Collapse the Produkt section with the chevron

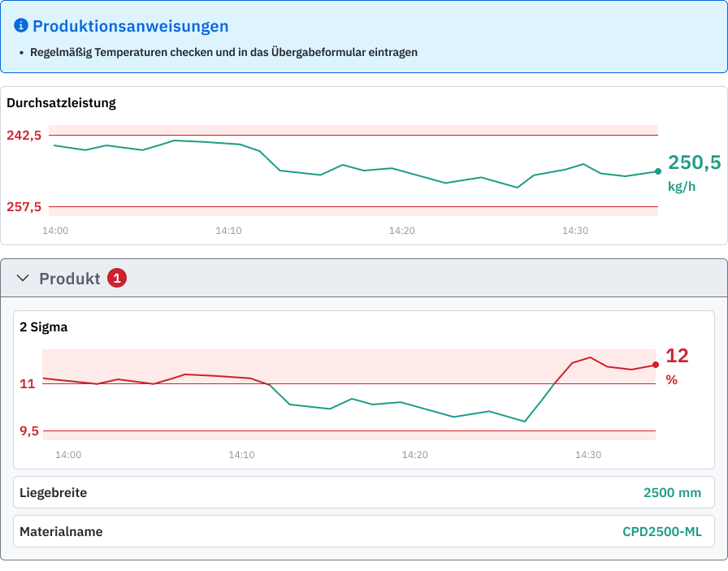(x=23, y=279)
